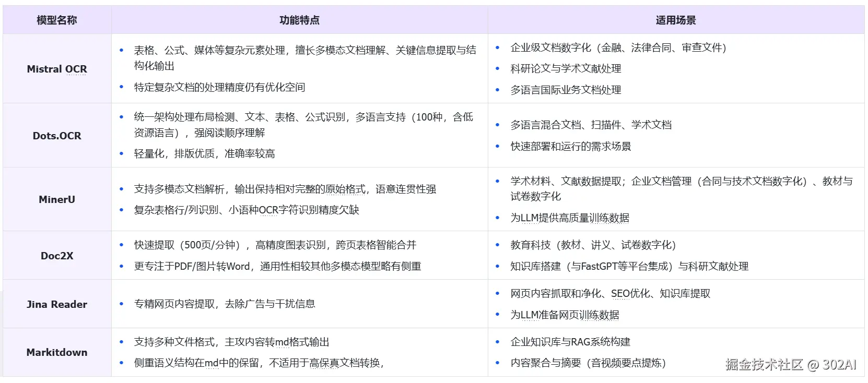Click the text 轻量化，排版优质，准确率较高
868x383 pixels.
pyautogui.click(x=204, y=153)
